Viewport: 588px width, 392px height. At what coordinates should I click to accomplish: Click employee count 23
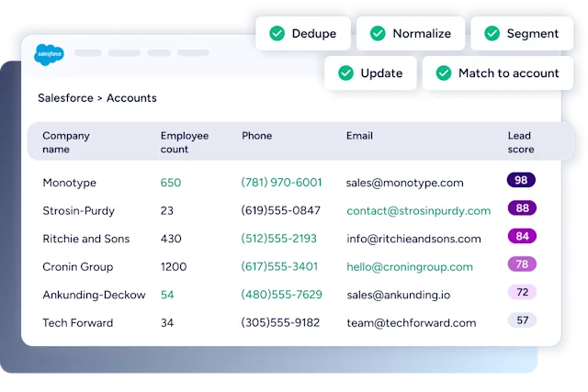167,210
